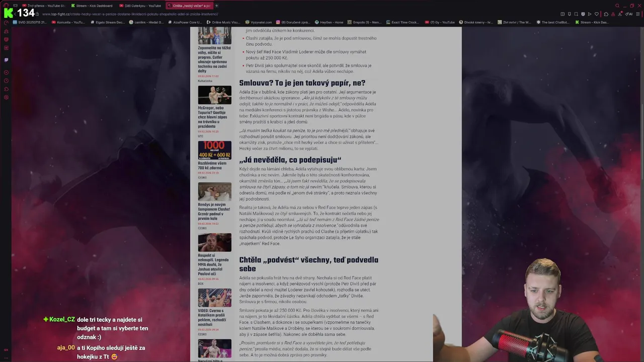Image resolution: width=644 pixels, height=362 pixels.
Task: Open the 'SVID 20250715' bookmark
Action: click(30, 22)
